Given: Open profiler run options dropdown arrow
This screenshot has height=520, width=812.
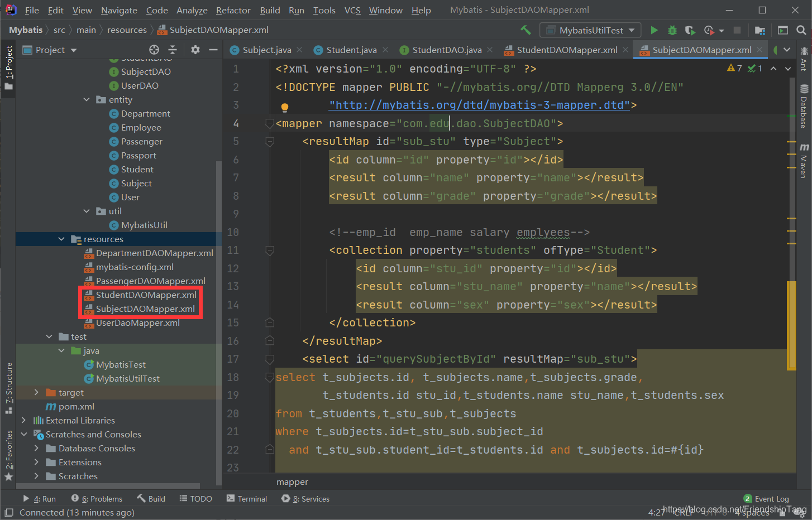Looking at the screenshot, I should [722, 31].
